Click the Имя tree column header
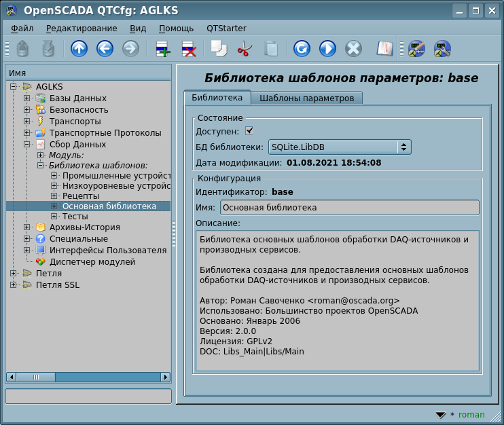 pos(88,73)
